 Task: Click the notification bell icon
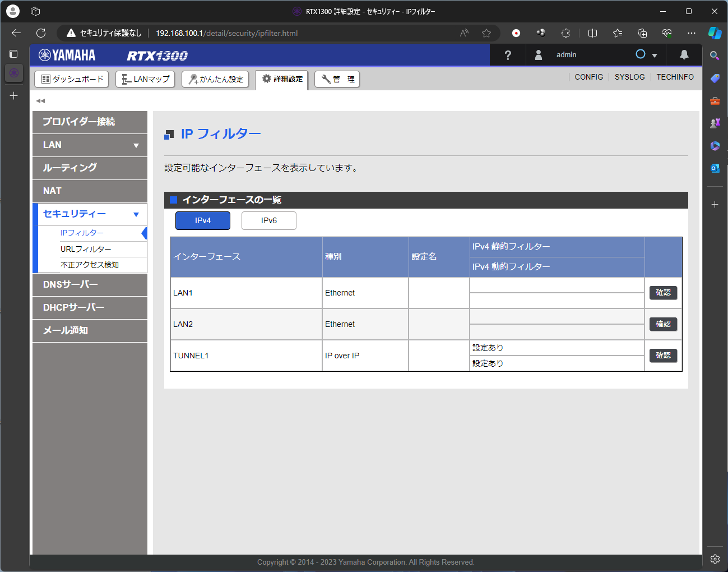click(x=684, y=55)
